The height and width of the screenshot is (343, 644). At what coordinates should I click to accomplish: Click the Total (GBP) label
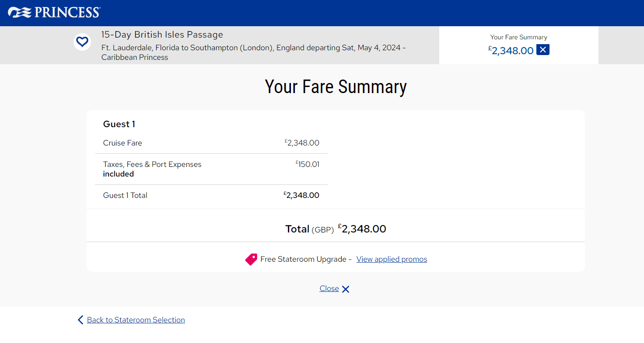pyautogui.click(x=309, y=229)
